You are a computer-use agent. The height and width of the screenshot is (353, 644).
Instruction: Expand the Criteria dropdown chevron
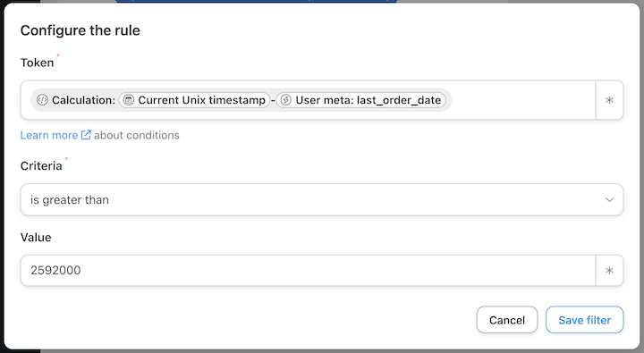click(x=609, y=200)
